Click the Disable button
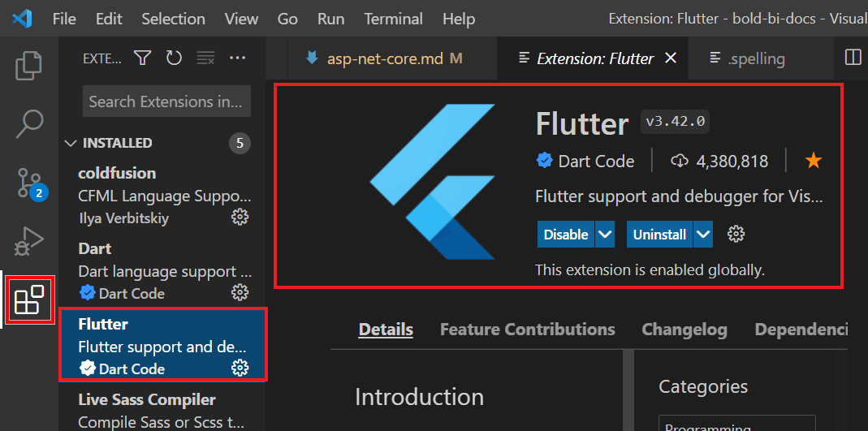The width and height of the screenshot is (868, 431). [566, 234]
